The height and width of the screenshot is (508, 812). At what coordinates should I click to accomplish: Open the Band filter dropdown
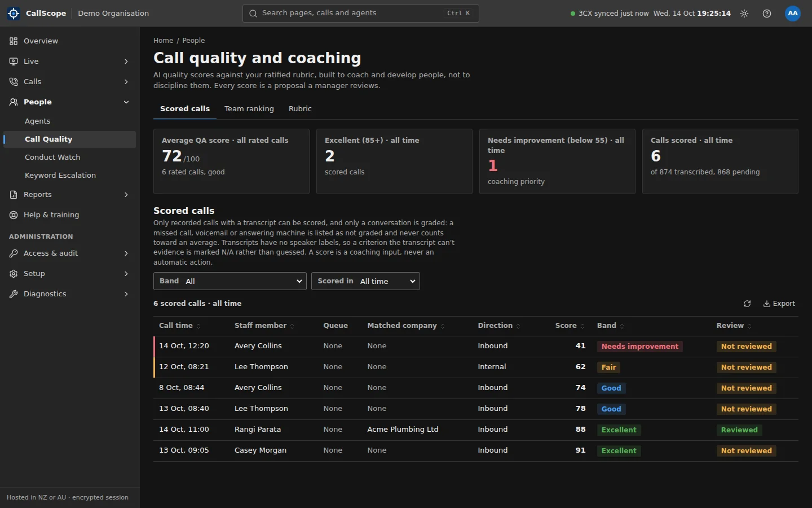[230, 281]
